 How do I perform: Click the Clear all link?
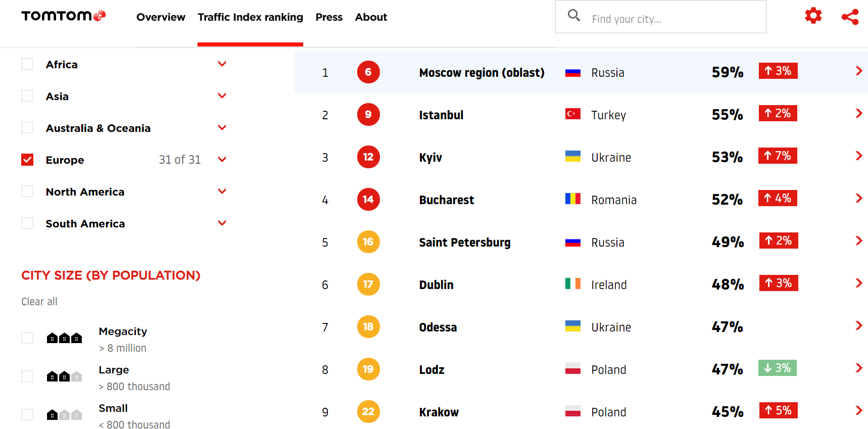click(x=39, y=302)
